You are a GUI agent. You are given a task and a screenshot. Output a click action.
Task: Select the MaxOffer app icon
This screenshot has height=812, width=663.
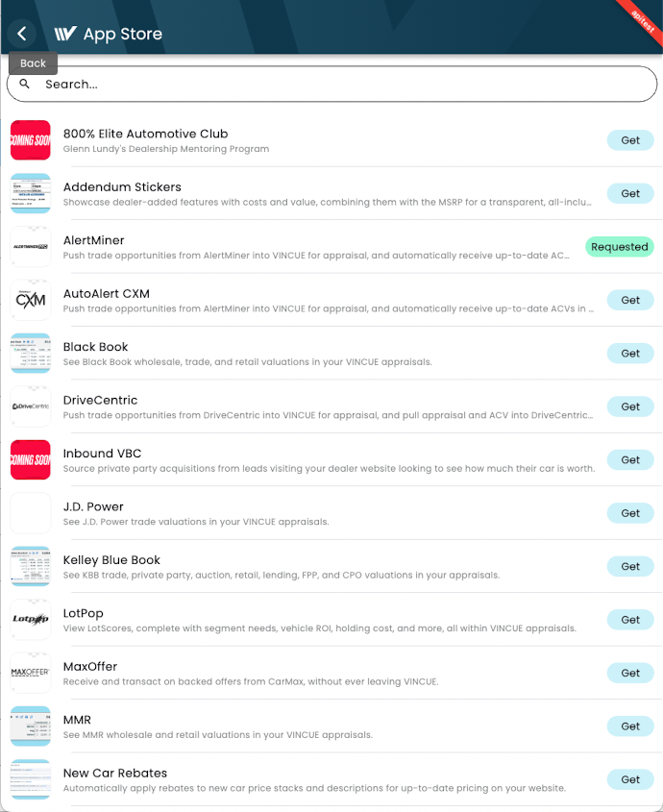pyautogui.click(x=30, y=672)
